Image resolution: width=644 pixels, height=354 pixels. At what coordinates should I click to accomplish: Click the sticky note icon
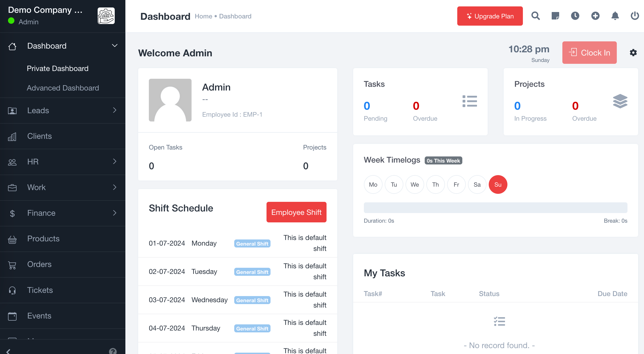[x=555, y=16]
